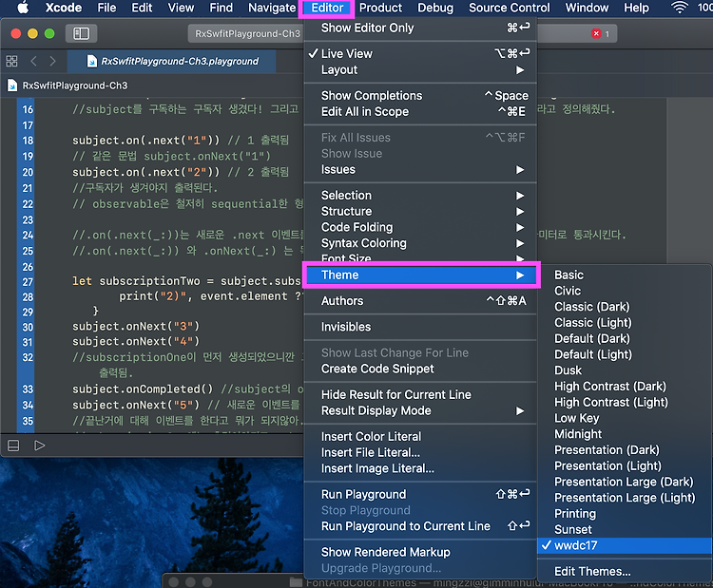Click the RxSwfitPlayground-Ch3 breadcrumb file icon

(x=12, y=85)
